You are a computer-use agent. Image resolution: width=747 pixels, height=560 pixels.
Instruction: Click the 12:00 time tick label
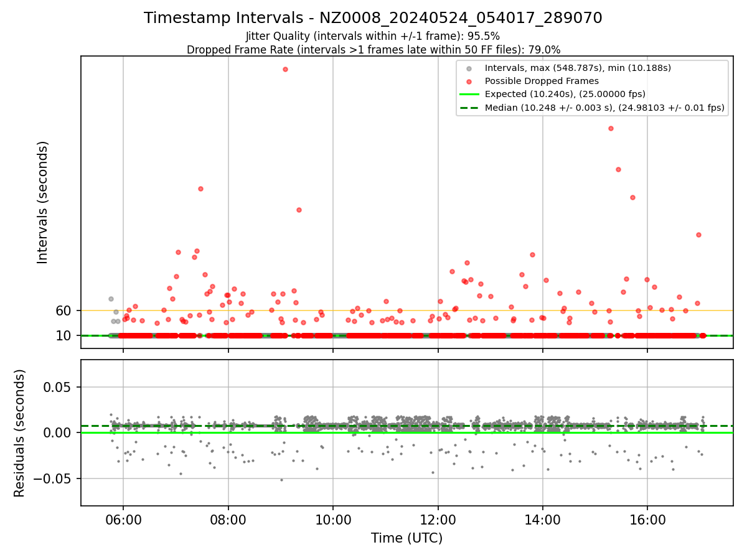[x=438, y=519]
